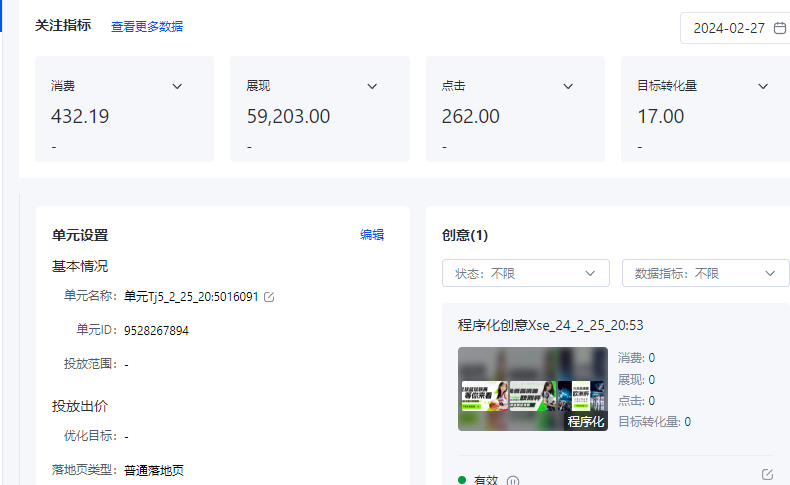This screenshot has height=485, width=790.
Task: Click the 优化目标 label
Action: tap(90, 436)
